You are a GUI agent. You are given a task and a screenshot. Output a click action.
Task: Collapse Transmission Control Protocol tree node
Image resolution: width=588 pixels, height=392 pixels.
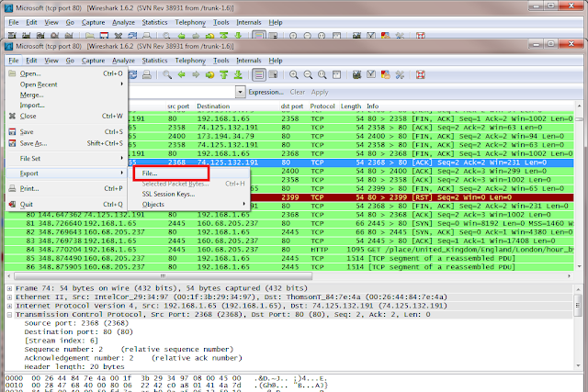coord(9,314)
